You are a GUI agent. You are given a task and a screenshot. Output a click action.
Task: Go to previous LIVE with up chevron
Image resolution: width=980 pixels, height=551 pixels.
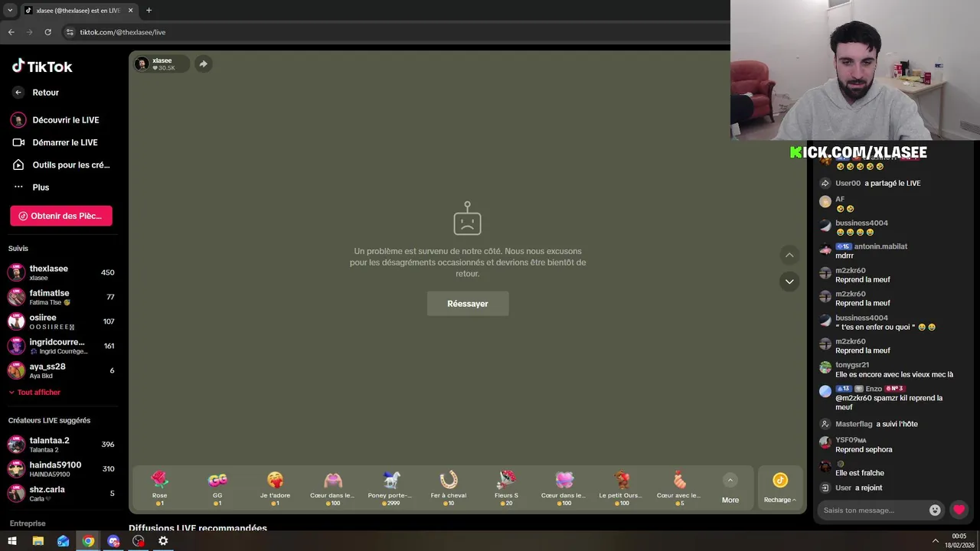pyautogui.click(x=789, y=255)
